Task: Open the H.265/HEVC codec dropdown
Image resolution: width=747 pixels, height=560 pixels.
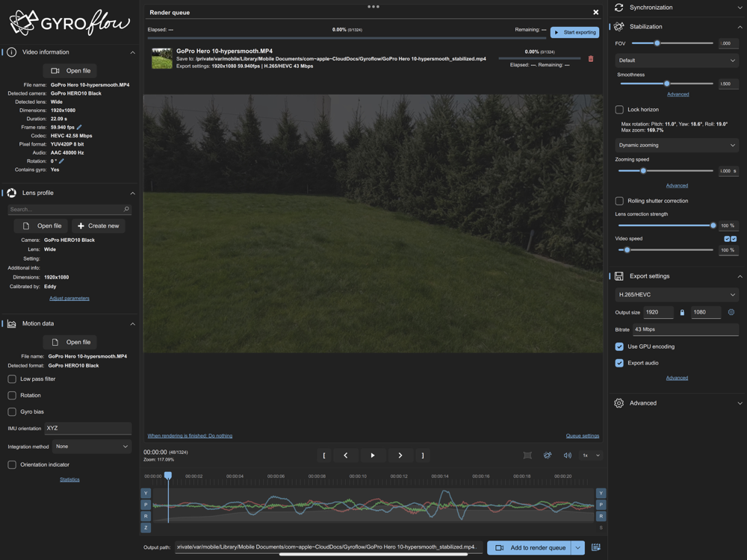Action: click(x=677, y=295)
